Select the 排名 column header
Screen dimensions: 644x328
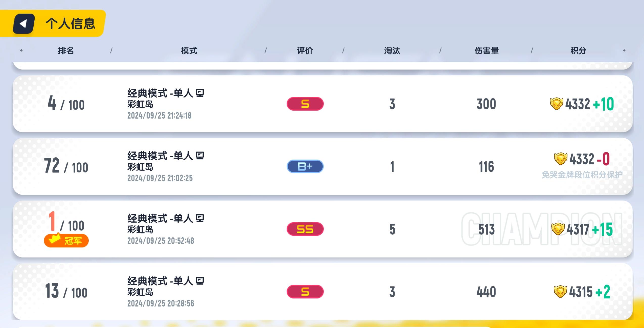tap(66, 51)
